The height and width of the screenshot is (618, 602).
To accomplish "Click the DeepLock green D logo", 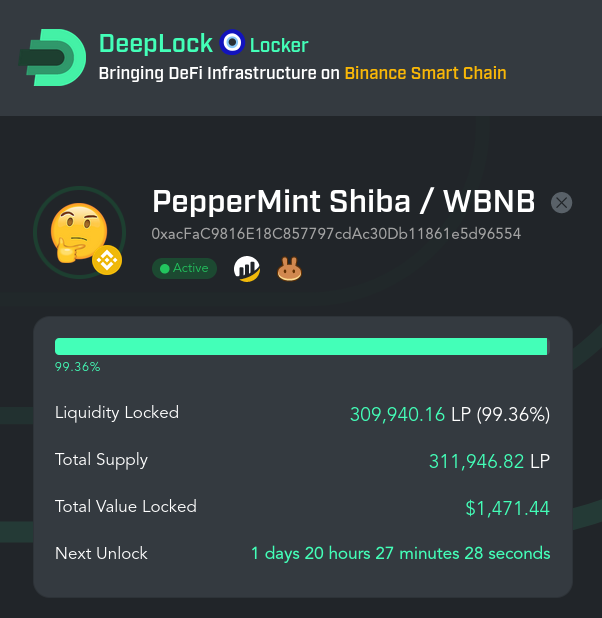I will click(x=52, y=58).
